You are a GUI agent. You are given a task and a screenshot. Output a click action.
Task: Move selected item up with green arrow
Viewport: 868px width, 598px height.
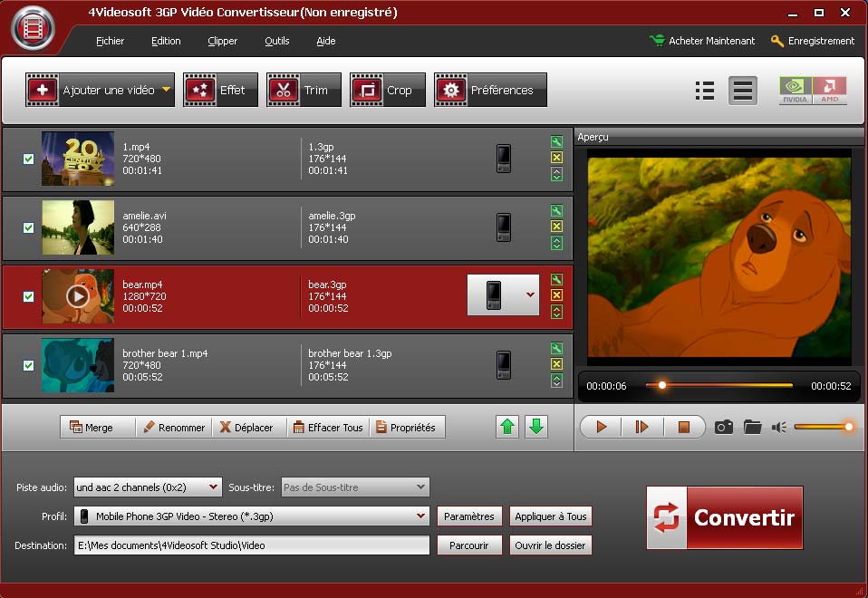[508, 427]
